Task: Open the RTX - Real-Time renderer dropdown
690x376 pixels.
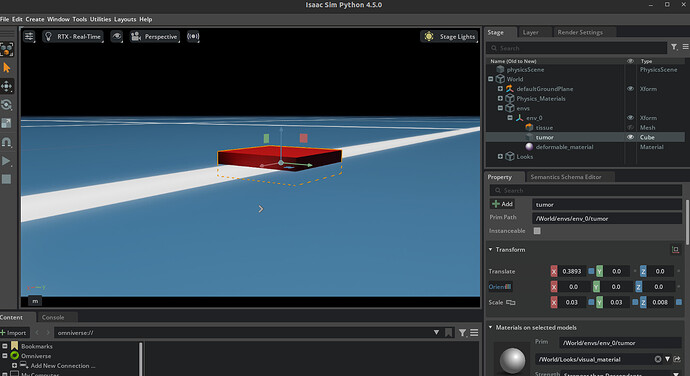Action: 73,37
